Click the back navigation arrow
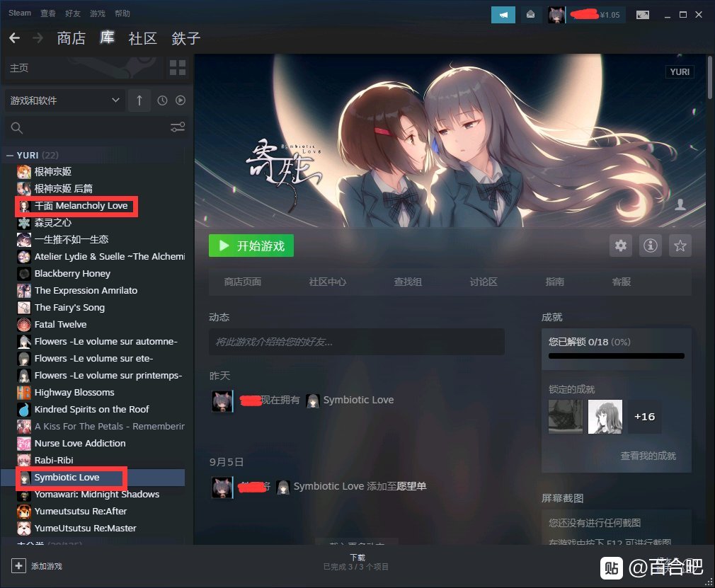The height and width of the screenshot is (588, 715). pos(15,38)
